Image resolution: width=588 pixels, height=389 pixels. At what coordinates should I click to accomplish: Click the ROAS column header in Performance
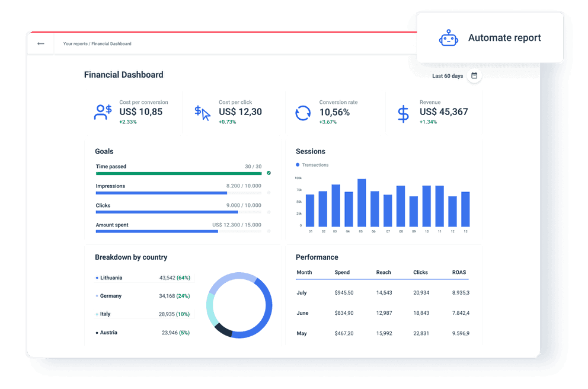click(x=459, y=272)
